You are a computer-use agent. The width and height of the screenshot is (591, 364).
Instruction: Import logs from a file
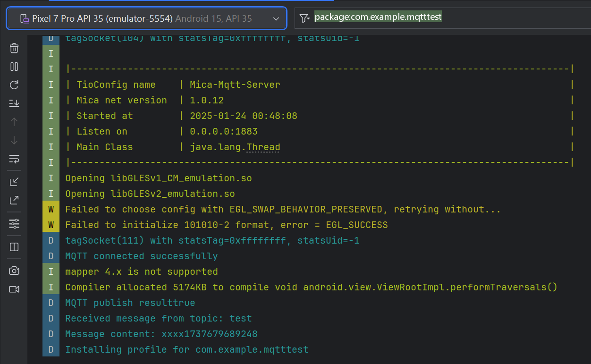click(x=14, y=182)
